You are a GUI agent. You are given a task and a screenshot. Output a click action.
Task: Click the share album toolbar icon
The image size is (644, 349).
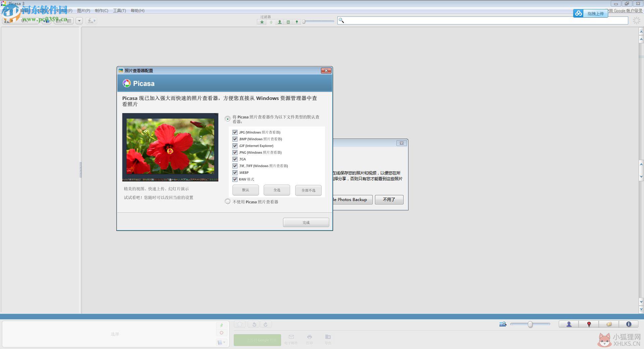coord(91,21)
